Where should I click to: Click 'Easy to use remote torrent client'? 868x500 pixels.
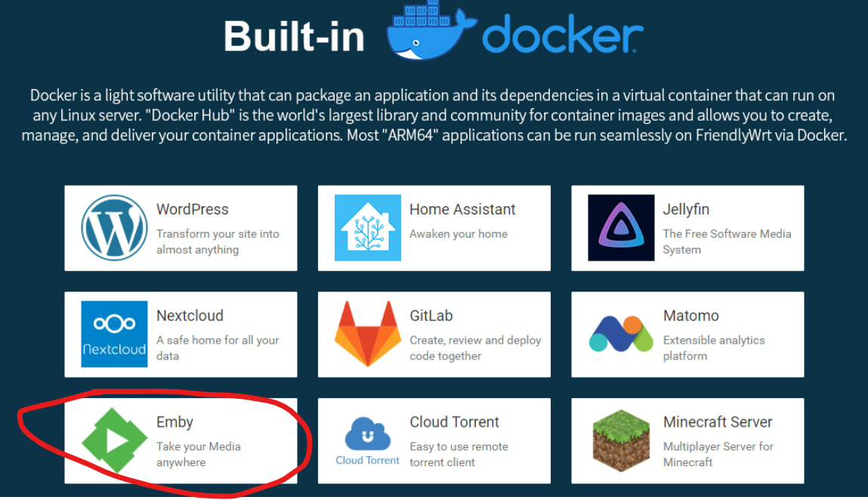point(459,454)
